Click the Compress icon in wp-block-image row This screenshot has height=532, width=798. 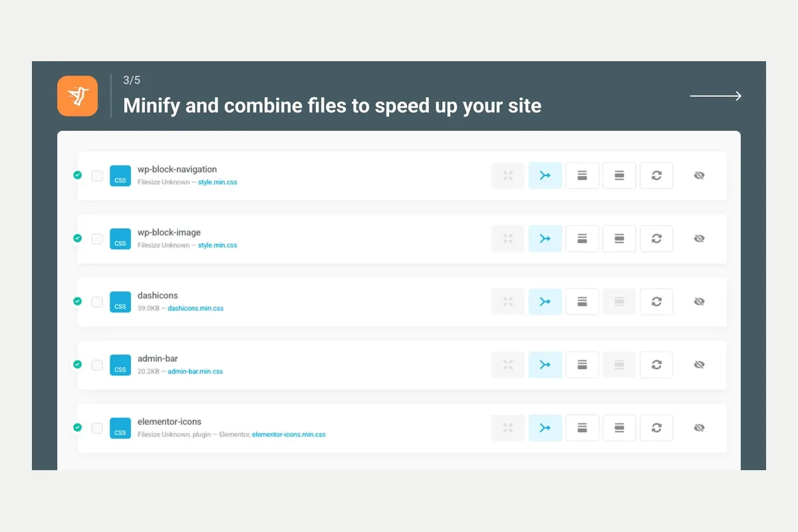(x=508, y=239)
